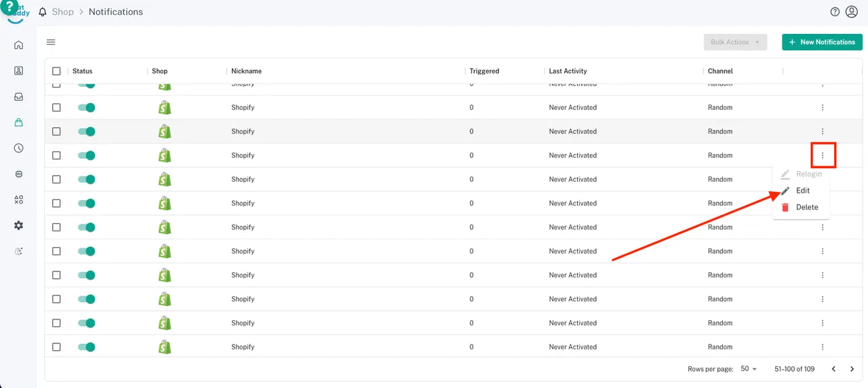Click the help question mark icon
868x388 pixels.
[x=835, y=12]
